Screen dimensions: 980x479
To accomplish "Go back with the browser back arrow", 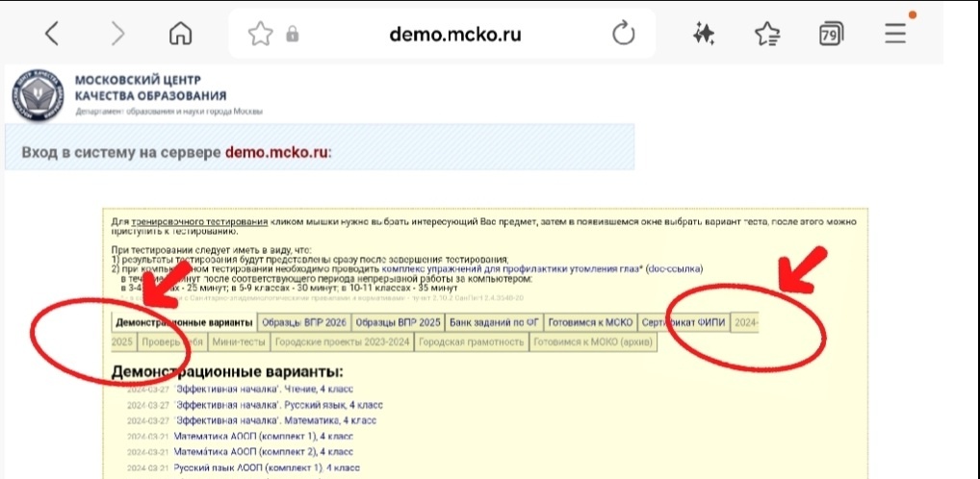I will [x=52, y=34].
